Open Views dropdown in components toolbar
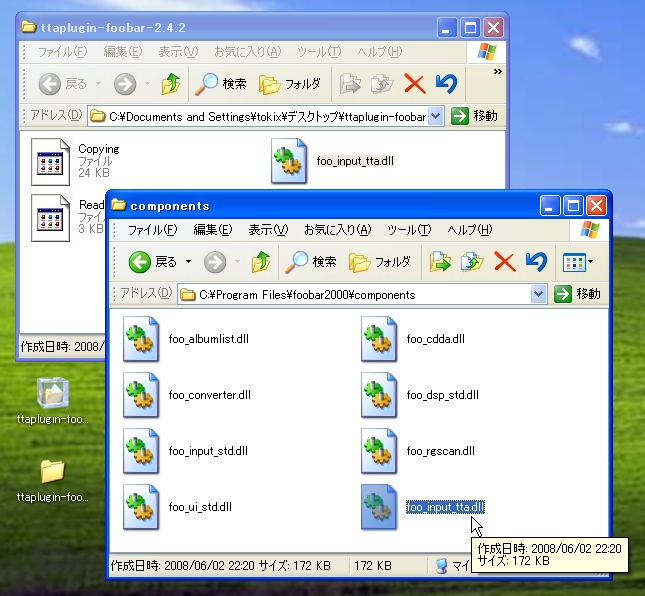The image size is (645, 596). pos(578,262)
